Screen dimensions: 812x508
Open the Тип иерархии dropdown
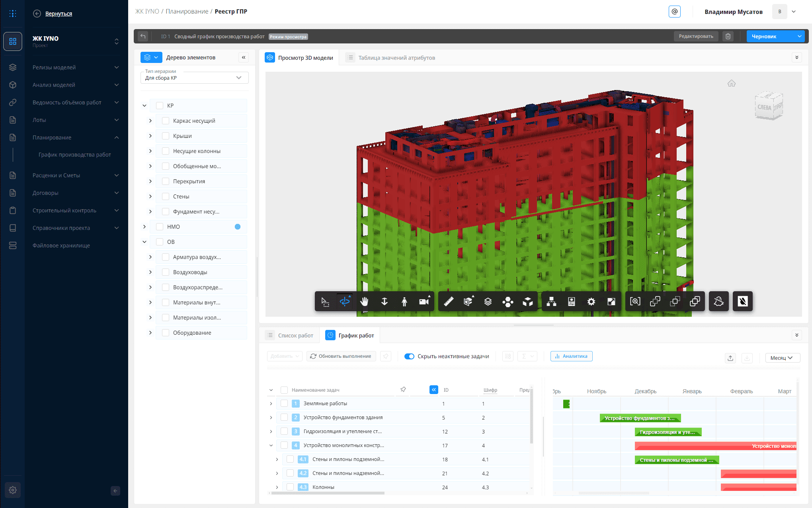(x=195, y=78)
